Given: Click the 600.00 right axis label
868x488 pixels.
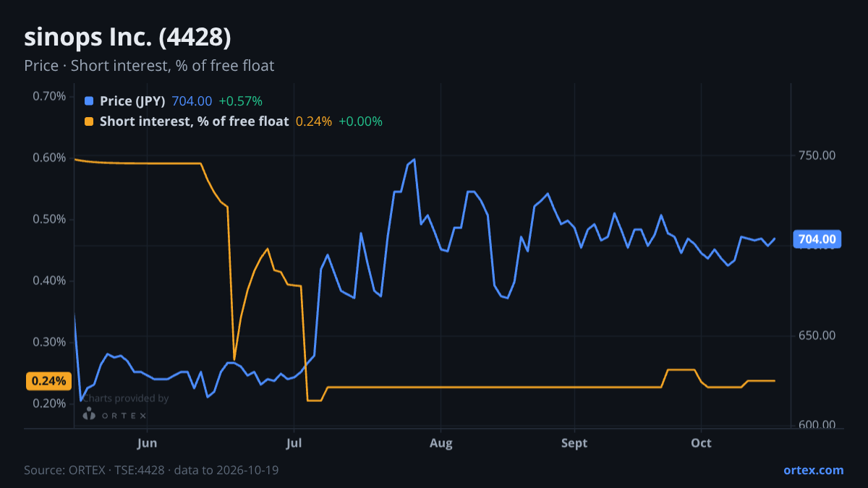Looking at the screenshot, I should click(817, 425).
